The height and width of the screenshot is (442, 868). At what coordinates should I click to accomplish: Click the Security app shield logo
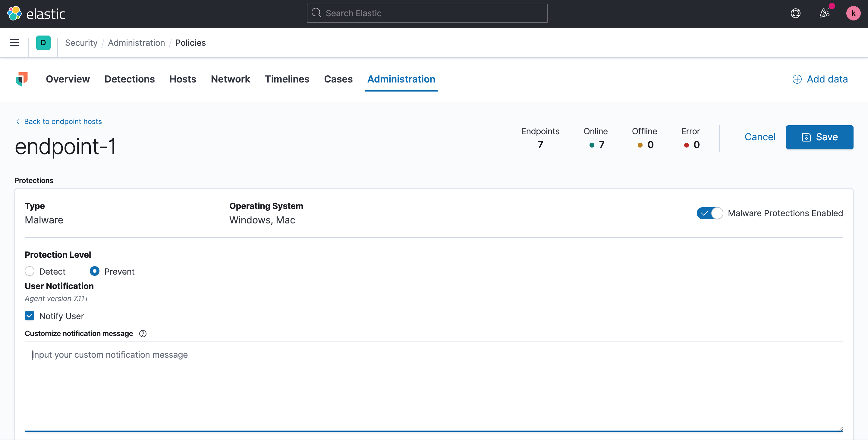pyautogui.click(x=22, y=79)
